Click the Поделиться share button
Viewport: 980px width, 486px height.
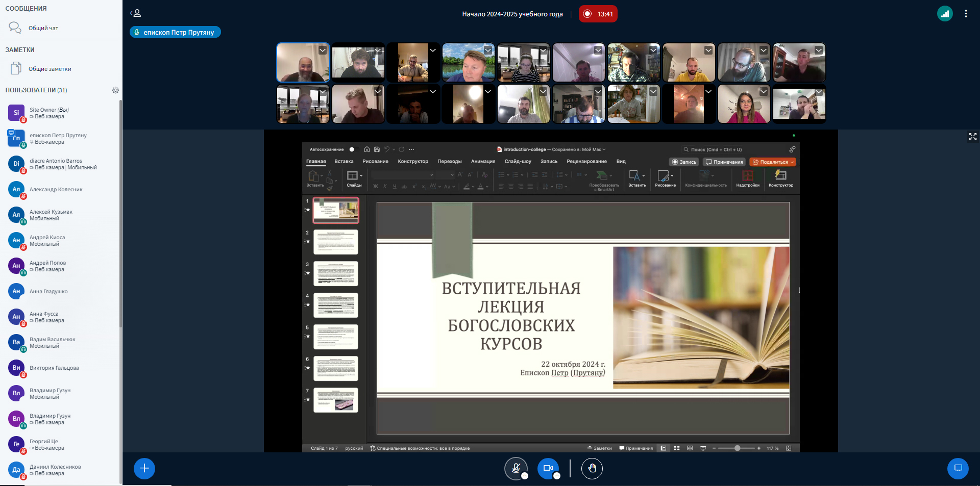click(x=773, y=162)
